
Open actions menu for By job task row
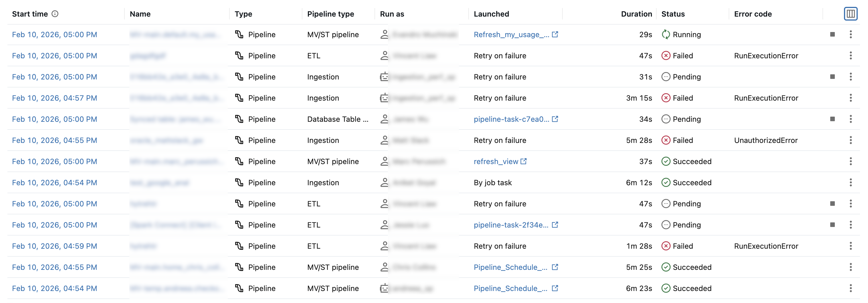pos(851,182)
